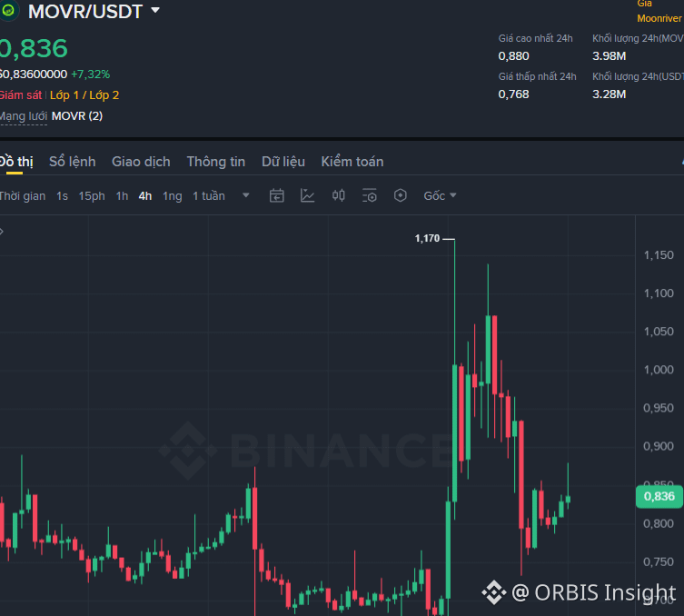Click the Giá thấp nhất 24h label
This screenshot has height=616, width=684.
point(538,76)
